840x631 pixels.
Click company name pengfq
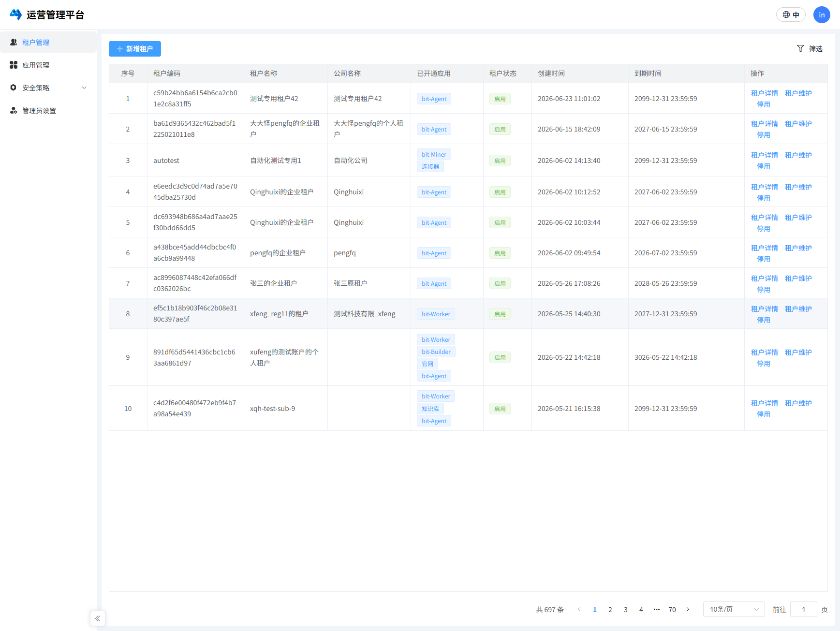pyautogui.click(x=345, y=252)
